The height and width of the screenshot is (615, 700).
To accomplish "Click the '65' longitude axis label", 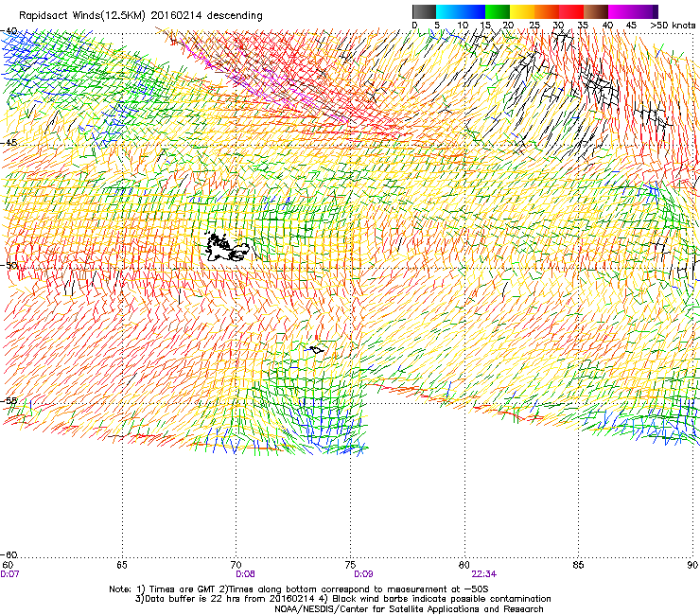I will pos(122,565).
